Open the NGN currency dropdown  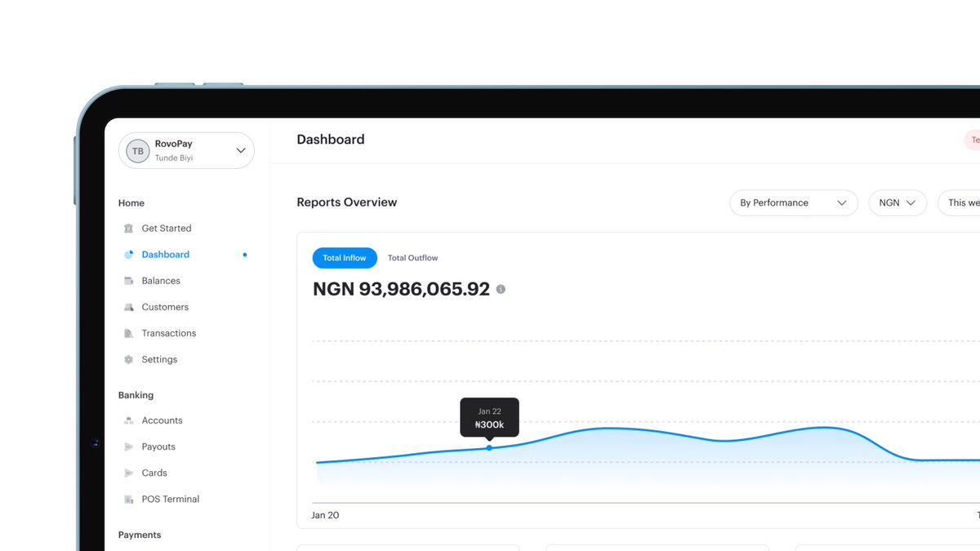898,202
